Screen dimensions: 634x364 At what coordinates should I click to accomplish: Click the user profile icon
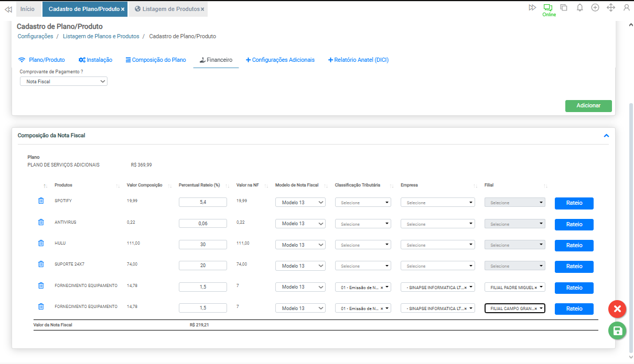[626, 8]
